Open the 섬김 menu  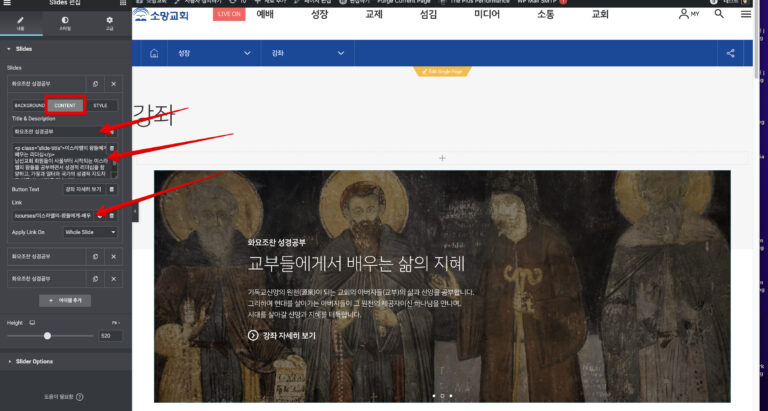[428, 14]
